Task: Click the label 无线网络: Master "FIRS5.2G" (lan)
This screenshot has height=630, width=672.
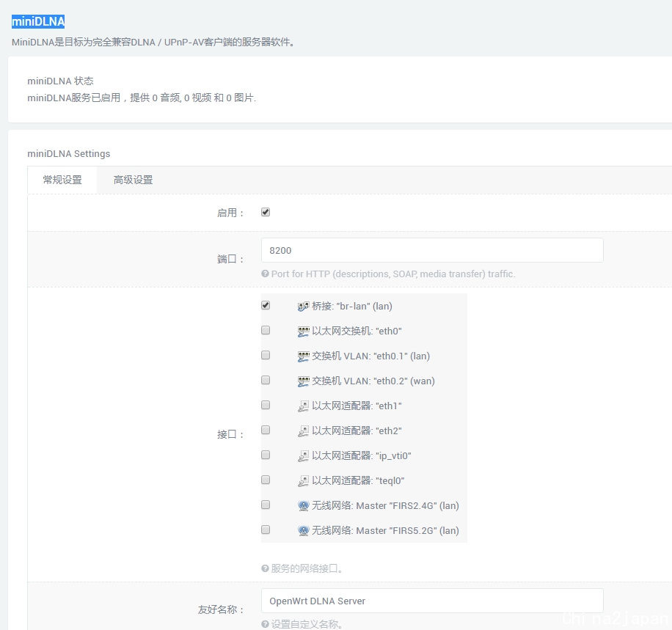Action: (385, 530)
